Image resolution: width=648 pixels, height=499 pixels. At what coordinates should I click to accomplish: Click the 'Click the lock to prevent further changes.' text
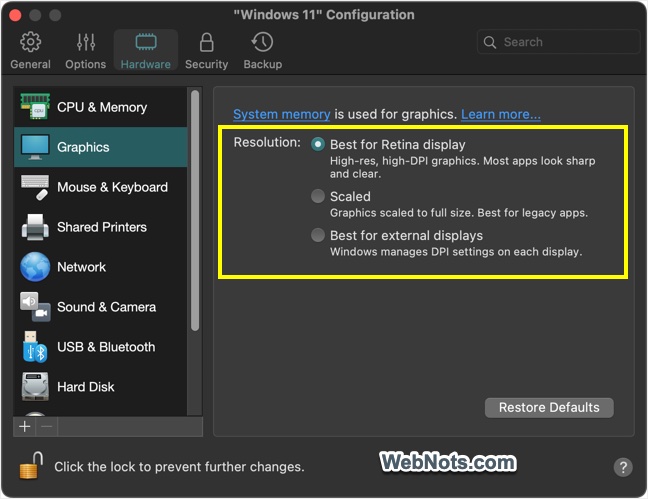pos(179,467)
